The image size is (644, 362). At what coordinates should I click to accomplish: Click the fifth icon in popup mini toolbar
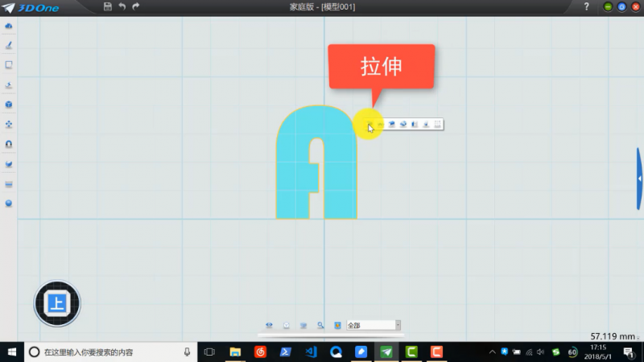click(415, 125)
